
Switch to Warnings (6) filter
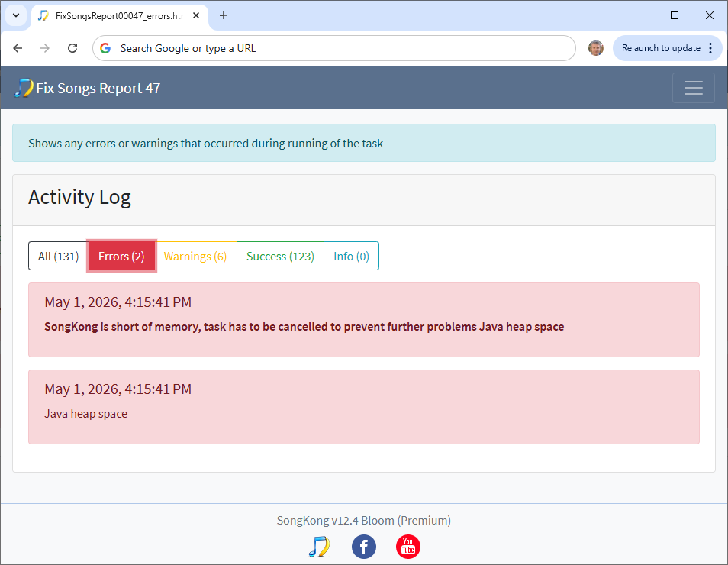(195, 256)
